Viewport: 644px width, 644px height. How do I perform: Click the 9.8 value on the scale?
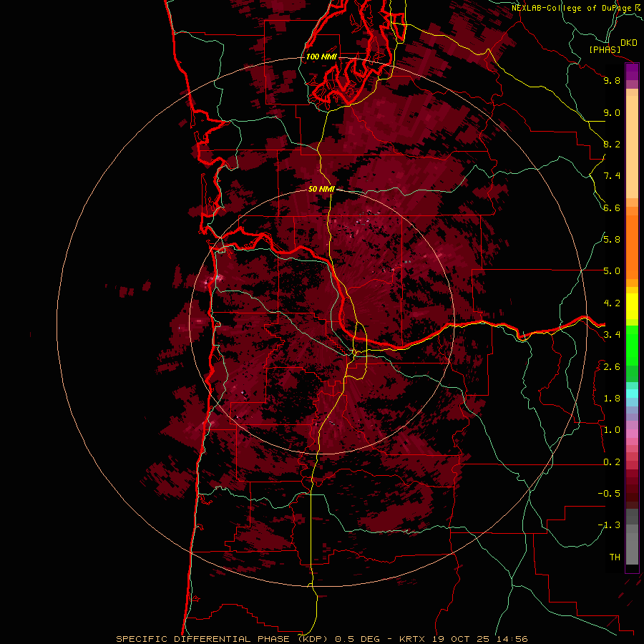click(612, 80)
